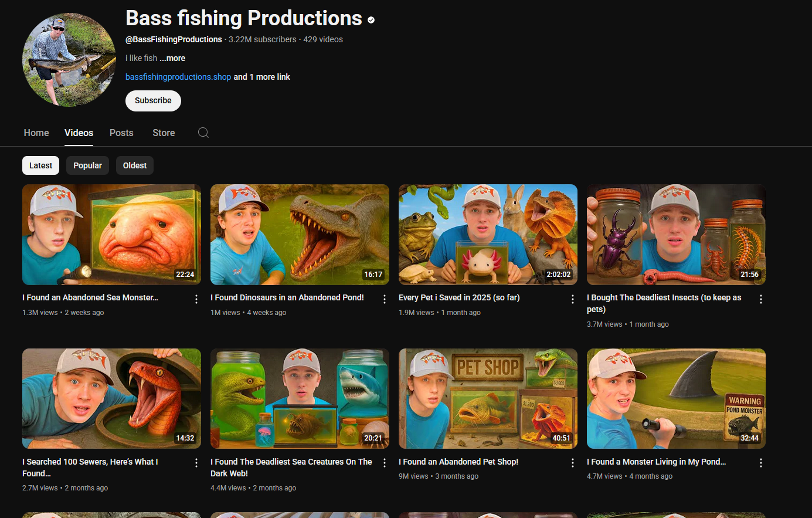The image size is (812, 518).
Task: Open options menu for Abandoned Pet Shop video
Action: pyautogui.click(x=573, y=463)
